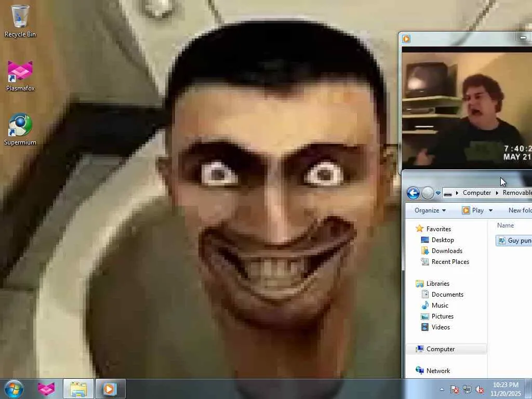The height and width of the screenshot is (399, 532).
Task: Click the Media Player title bar icon
Action: [406, 38]
